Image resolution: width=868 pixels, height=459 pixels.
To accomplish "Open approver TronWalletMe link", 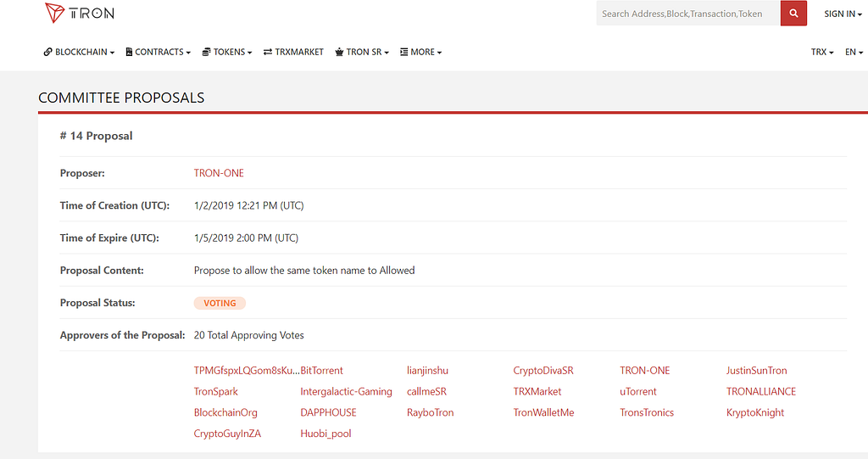I will [x=543, y=412].
